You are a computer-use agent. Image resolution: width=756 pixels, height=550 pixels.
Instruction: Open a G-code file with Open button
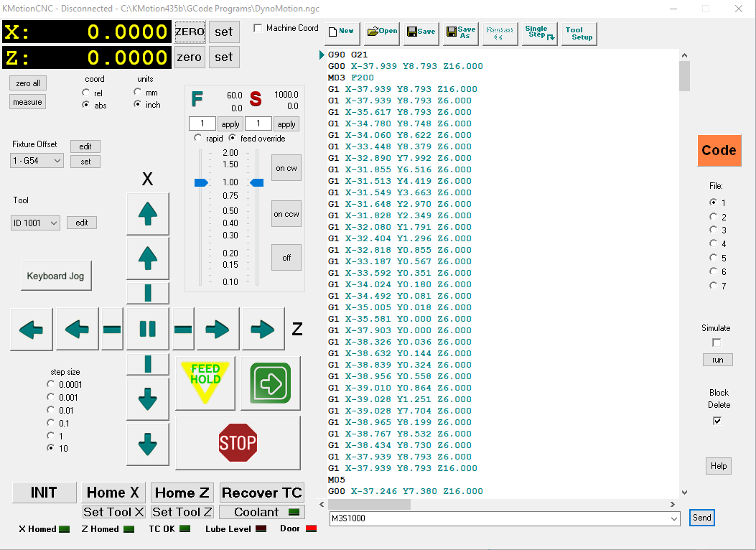(x=382, y=32)
